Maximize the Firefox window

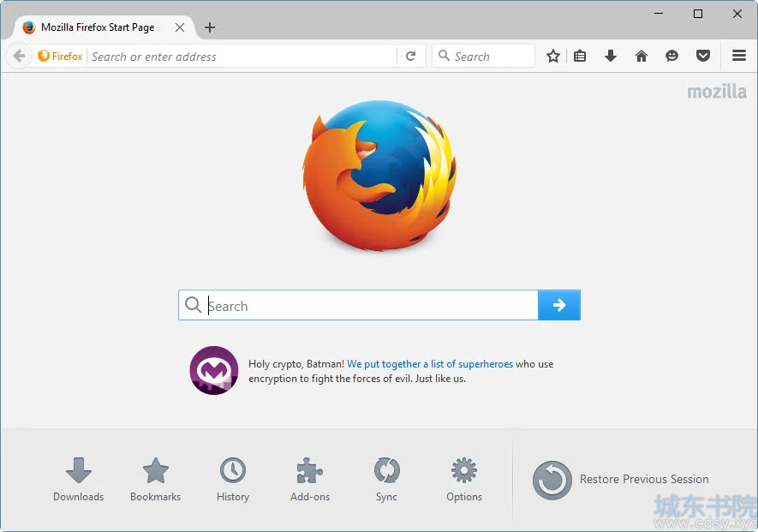pos(698,14)
